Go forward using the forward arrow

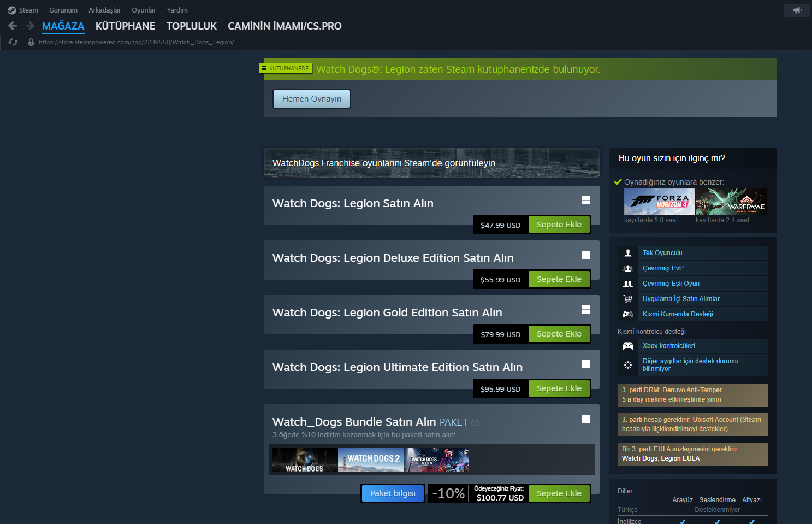(30, 26)
